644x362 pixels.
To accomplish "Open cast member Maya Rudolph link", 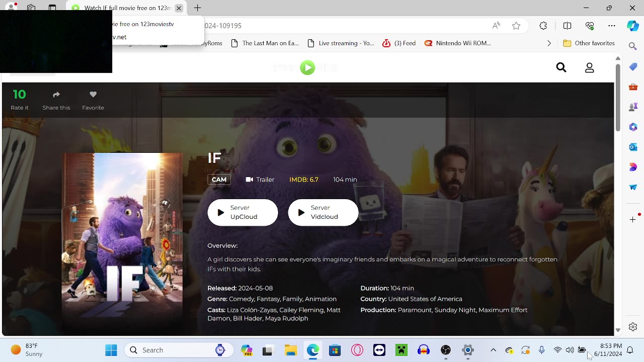I will click(x=286, y=318).
